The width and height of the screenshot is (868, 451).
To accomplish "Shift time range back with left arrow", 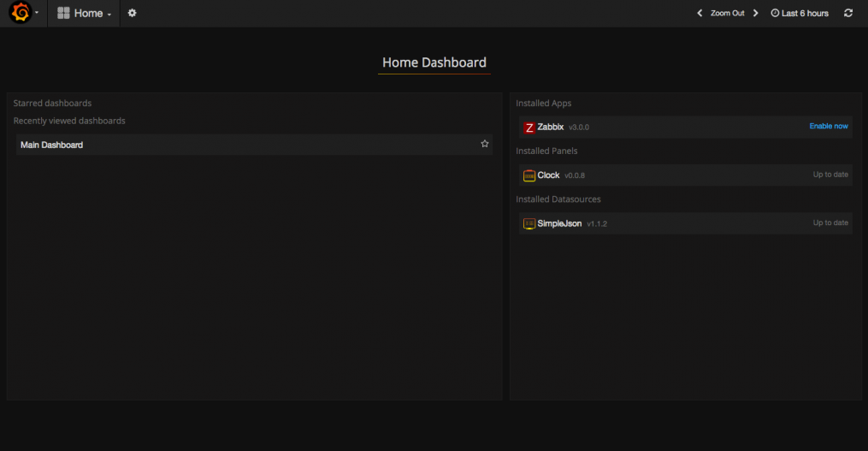I will (x=700, y=13).
